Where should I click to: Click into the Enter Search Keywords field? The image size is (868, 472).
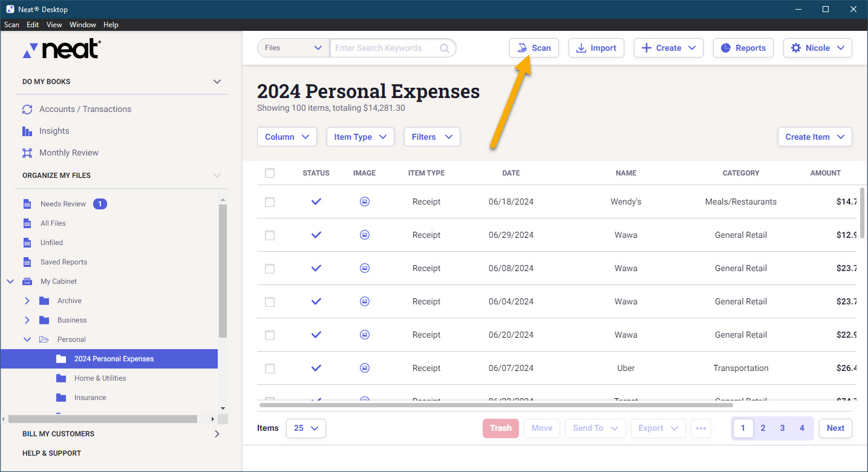385,48
